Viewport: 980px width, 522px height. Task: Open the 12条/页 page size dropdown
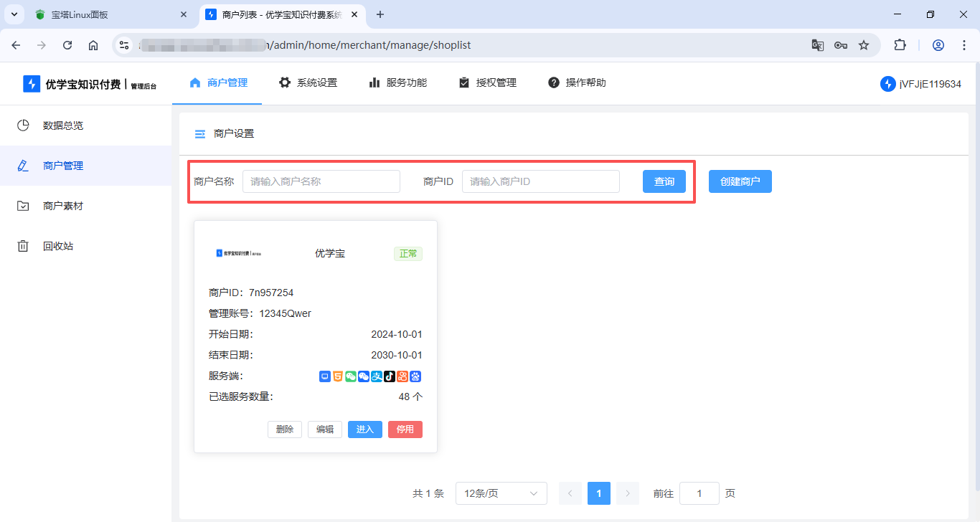tap(501, 493)
